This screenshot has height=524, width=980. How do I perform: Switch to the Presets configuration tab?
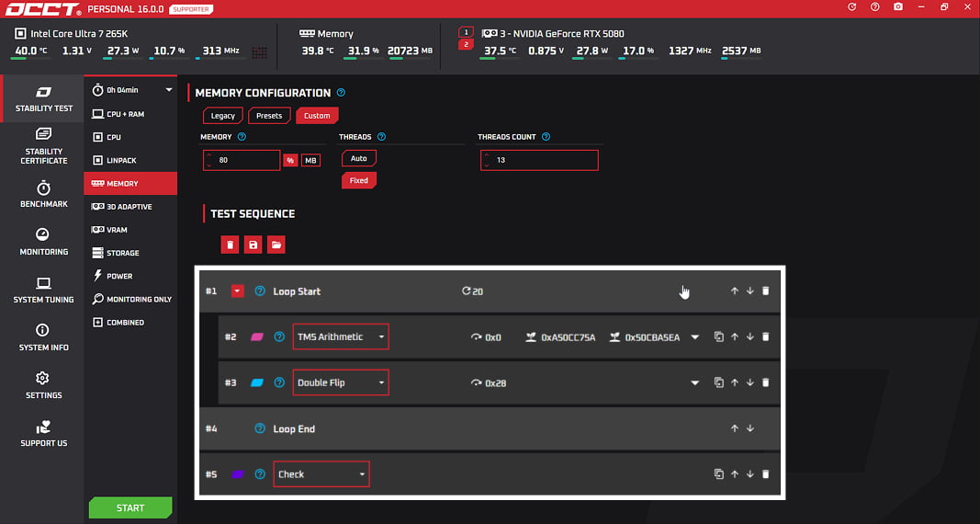pyautogui.click(x=269, y=116)
